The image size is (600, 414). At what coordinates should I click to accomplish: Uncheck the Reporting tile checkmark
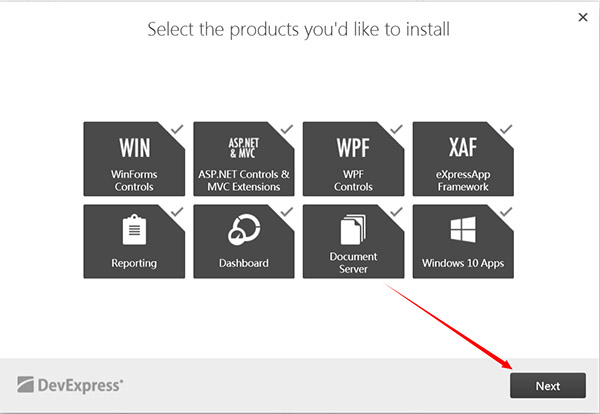[x=176, y=212]
